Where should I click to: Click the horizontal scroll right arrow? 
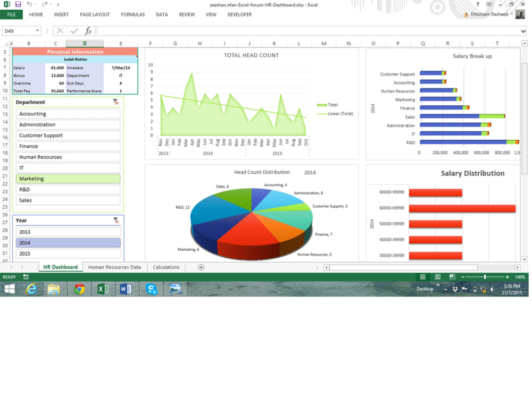pos(518,267)
